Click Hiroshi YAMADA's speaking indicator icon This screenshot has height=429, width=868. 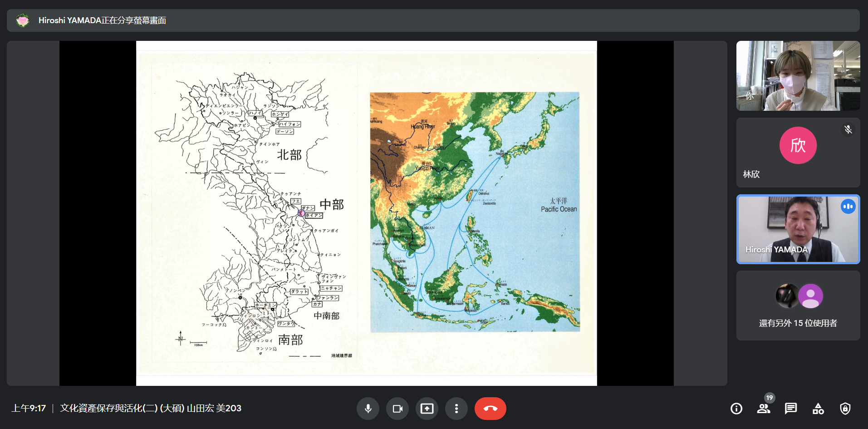(848, 207)
